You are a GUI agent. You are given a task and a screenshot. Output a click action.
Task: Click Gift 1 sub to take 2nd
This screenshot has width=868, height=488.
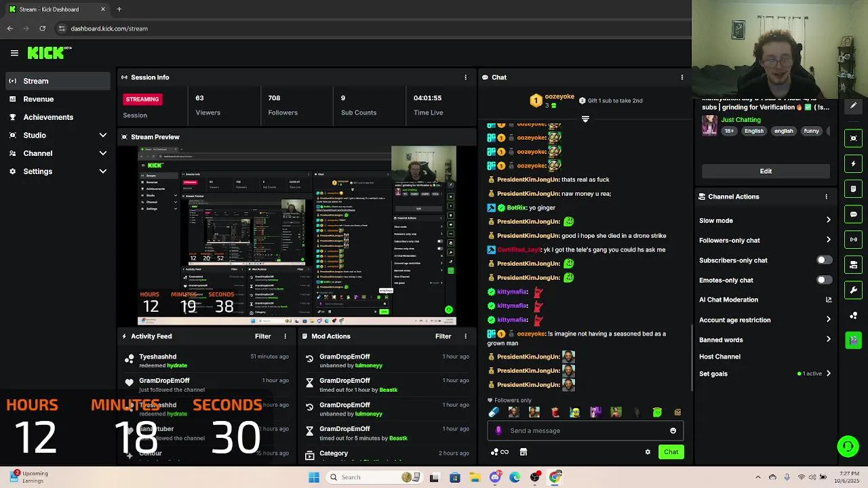pyautogui.click(x=615, y=101)
